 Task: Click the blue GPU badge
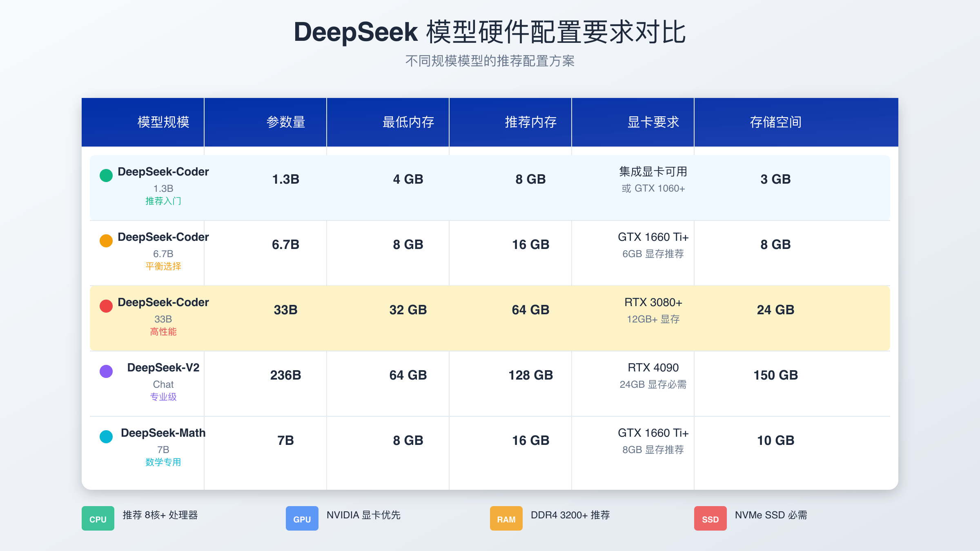(x=302, y=518)
